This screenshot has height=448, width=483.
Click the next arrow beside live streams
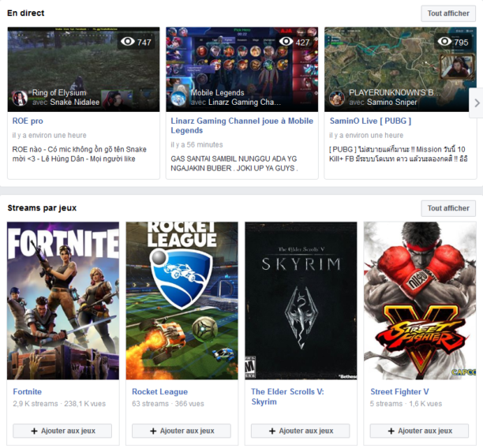click(x=477, y=103)
